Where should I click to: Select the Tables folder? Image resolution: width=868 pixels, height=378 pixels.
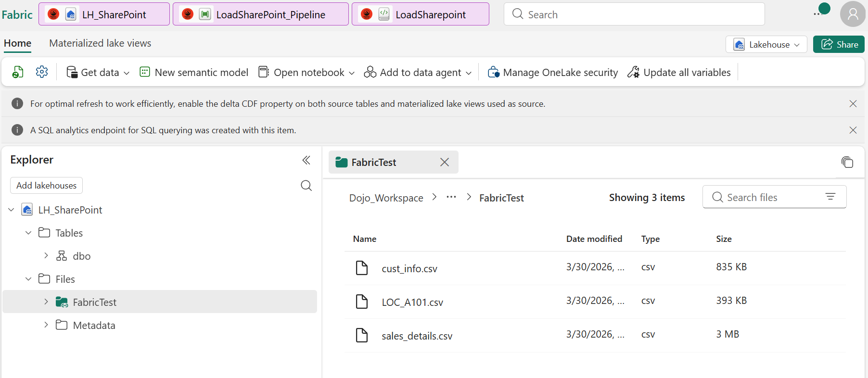tap(69, 233)
